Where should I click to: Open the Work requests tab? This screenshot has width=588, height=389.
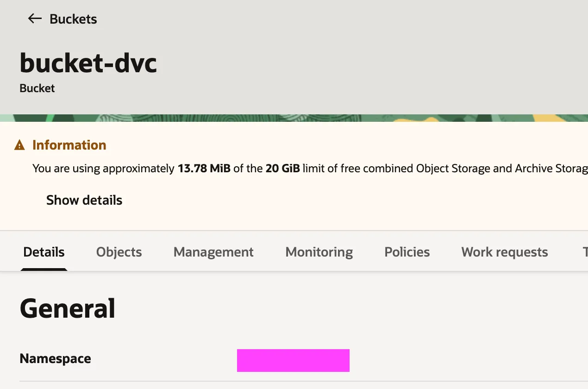[505, 252]
